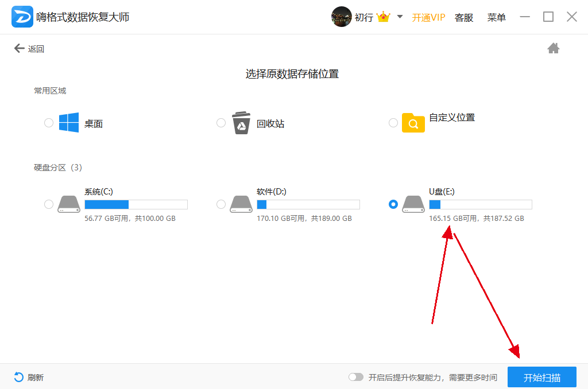Click the username 初行
Viewport: 588px width, 389px height.
[x=363, y=18]
